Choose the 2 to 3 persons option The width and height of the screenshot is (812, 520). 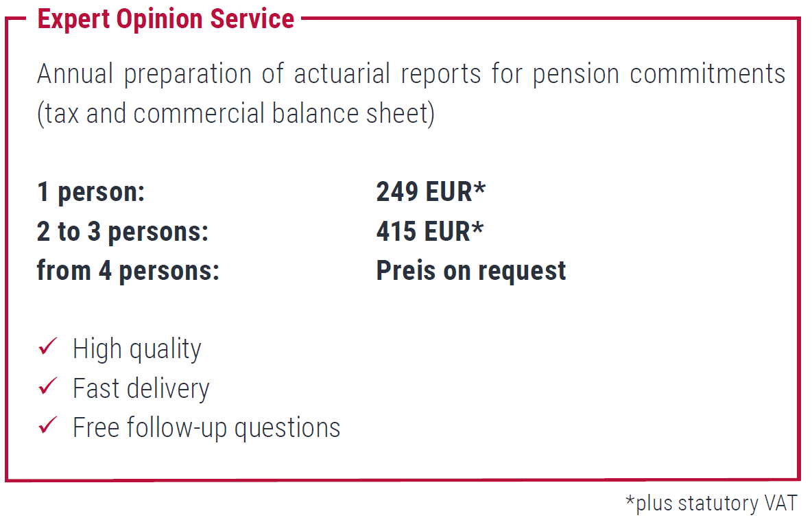point(123,232)
